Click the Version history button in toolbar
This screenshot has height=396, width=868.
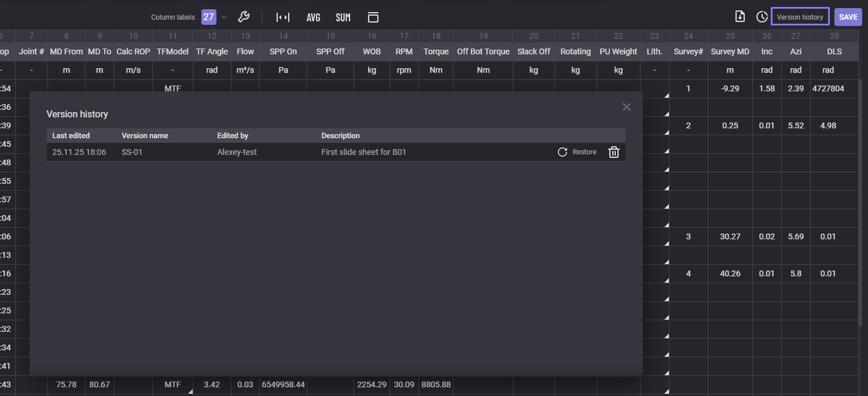[x=800, y=17]
